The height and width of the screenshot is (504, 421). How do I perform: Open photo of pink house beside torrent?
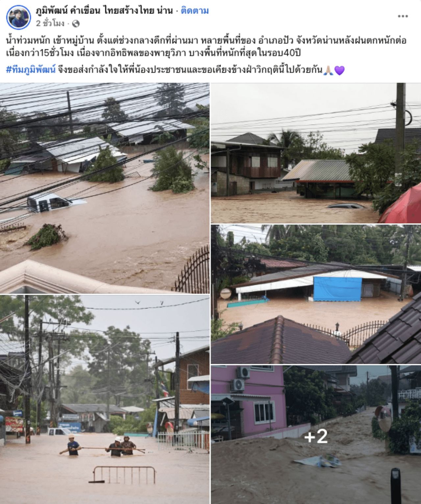point(316,435)
